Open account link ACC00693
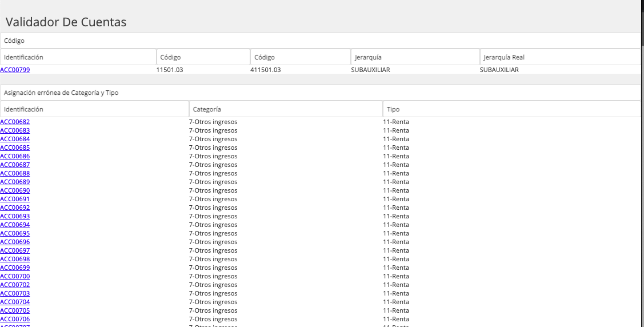 15,217
